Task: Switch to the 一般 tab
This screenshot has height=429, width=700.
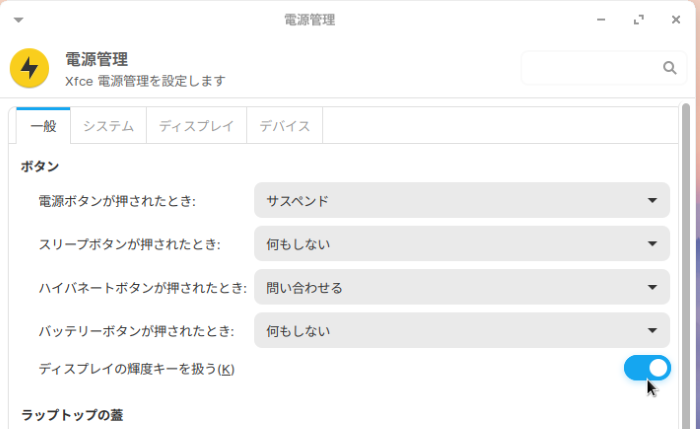Action: (43, 126)
